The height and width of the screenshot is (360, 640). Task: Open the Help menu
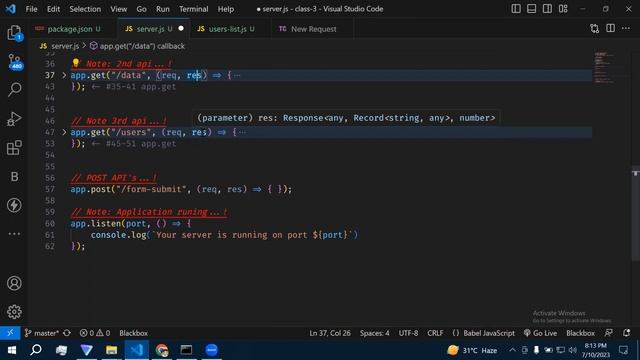226,9
